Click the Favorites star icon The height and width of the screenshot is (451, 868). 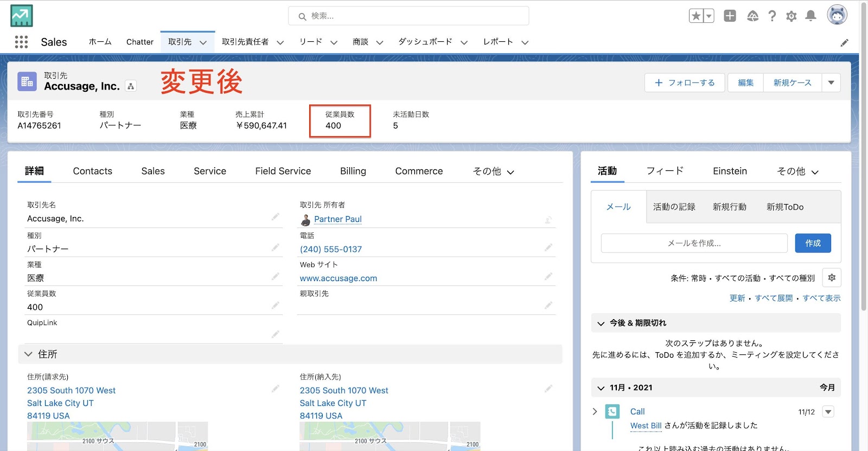pyautogui.click(x=696, y=16)
